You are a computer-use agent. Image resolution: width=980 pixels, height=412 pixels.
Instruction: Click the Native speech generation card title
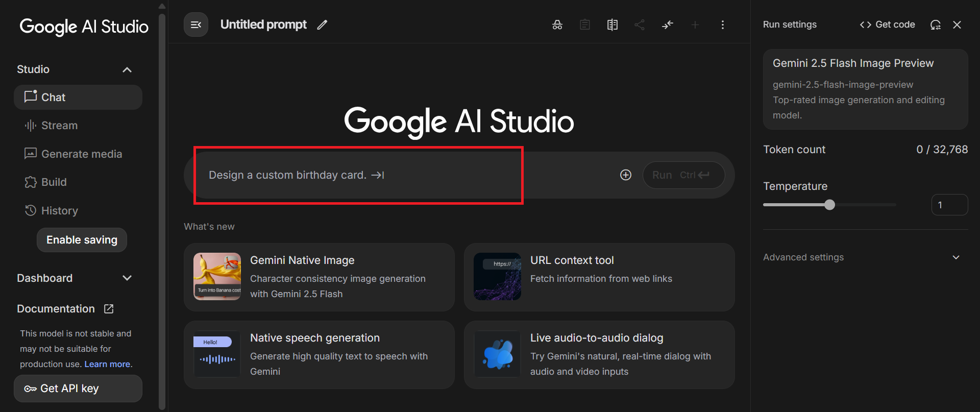pos(315,338)
